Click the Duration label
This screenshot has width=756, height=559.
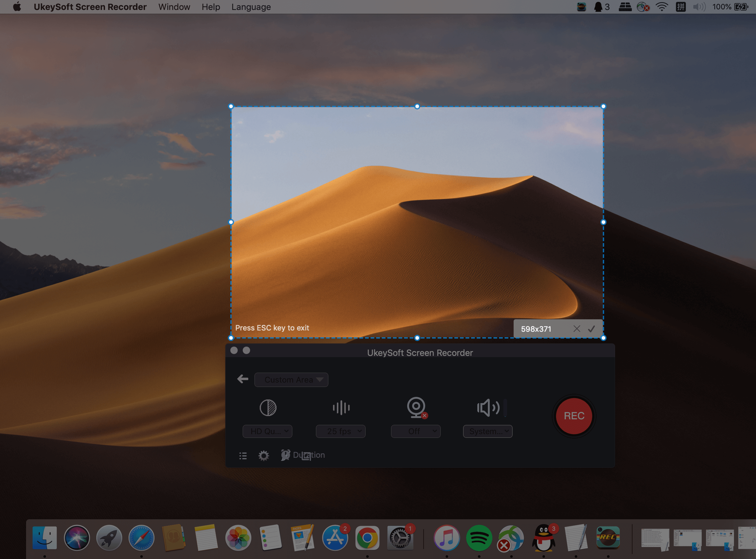[309, 455]
